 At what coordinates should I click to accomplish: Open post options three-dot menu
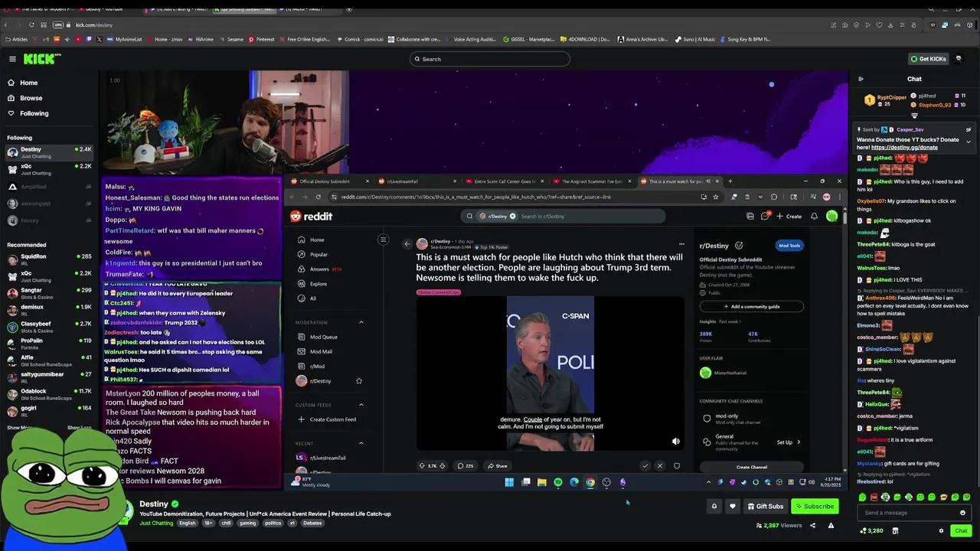[681, 244]
